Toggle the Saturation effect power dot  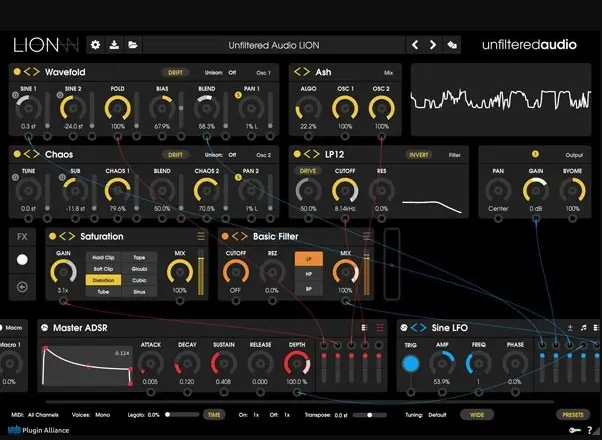52,236
